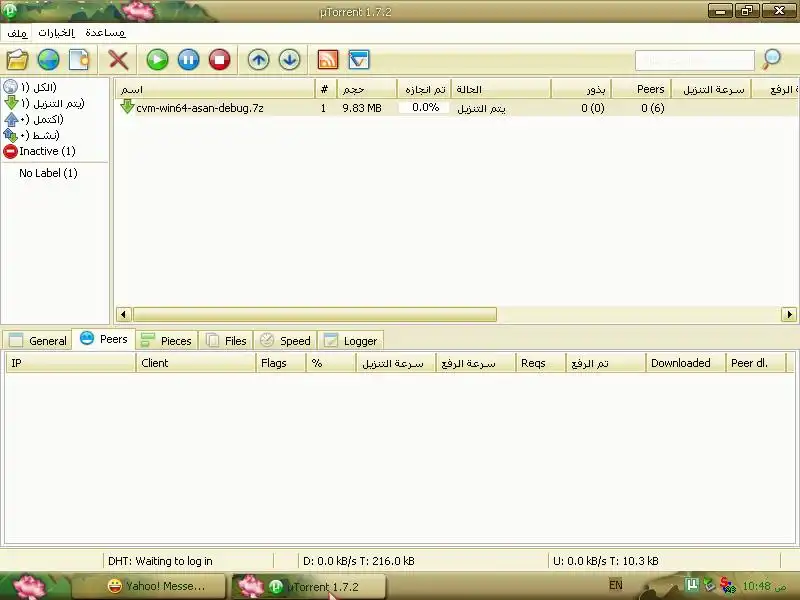
Task: Click the upload speed status U: 0.0 kB/s
Action: click(606, 561)
